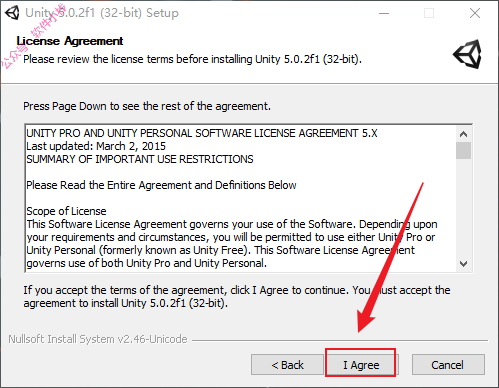Accept the license with I Agree
The height and width of the screenshot is (388, 499).
point(361,365)
